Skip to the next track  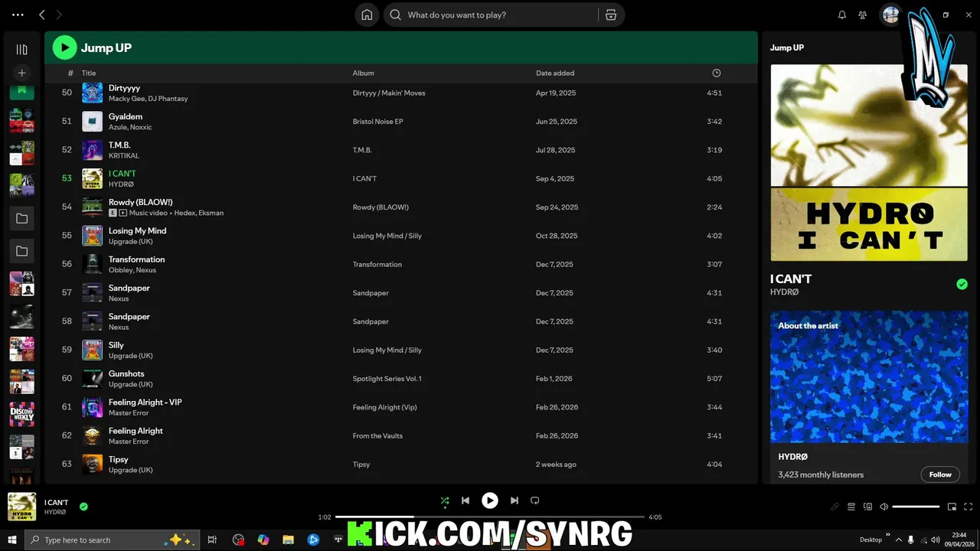coord(514,500)
